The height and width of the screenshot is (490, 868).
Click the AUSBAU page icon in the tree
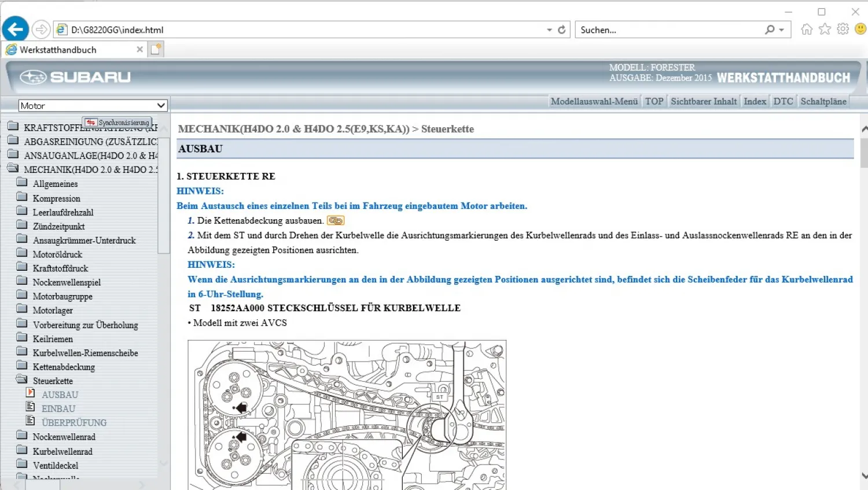[x=31, y=393]
